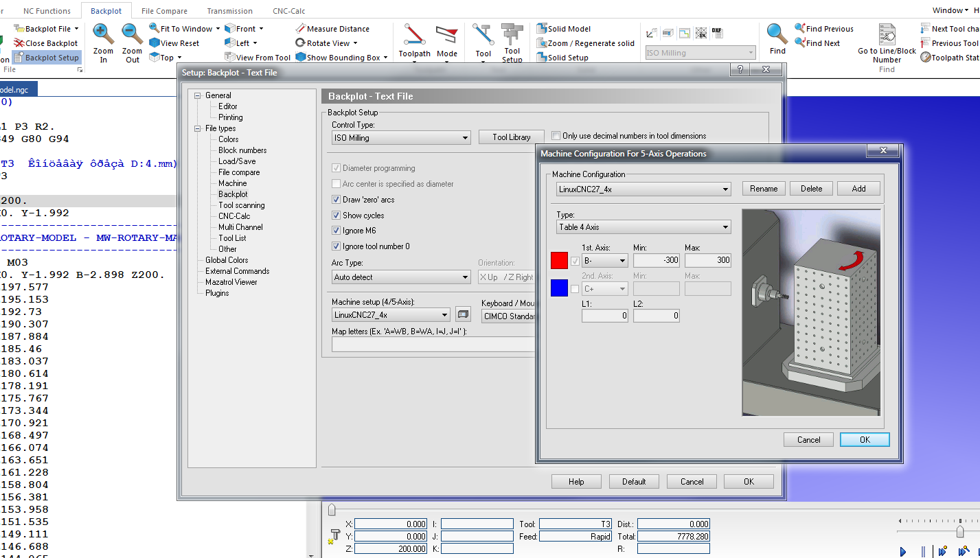980x558 pixels.
Task: Click the Zoom Out magnifier icon
Action: click(132, 34)
